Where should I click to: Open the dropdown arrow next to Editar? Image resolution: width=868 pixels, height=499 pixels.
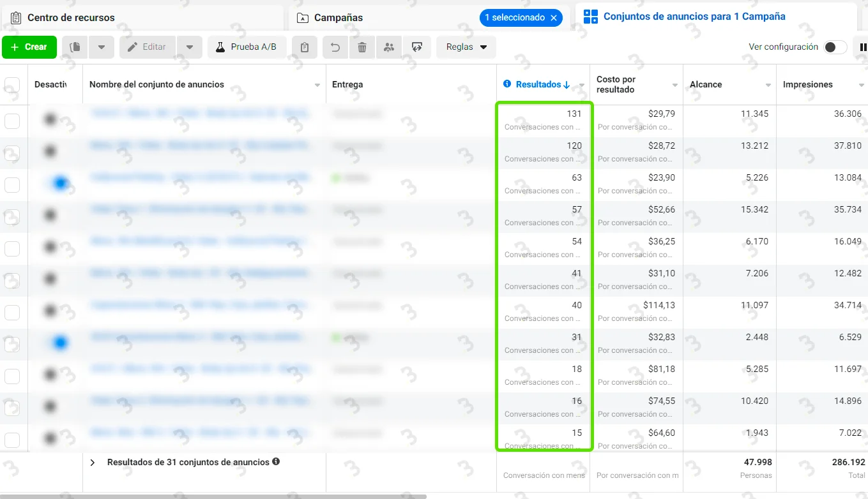190,47
